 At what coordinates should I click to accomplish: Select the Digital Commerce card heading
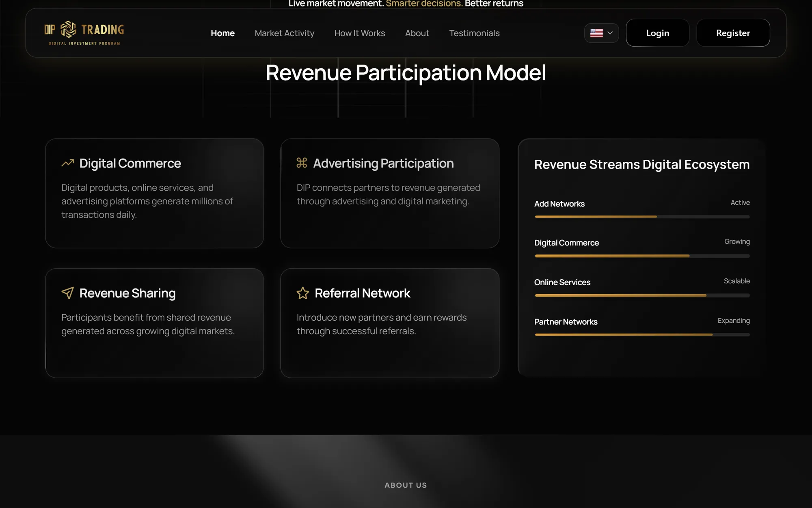(x=130, y=163)
